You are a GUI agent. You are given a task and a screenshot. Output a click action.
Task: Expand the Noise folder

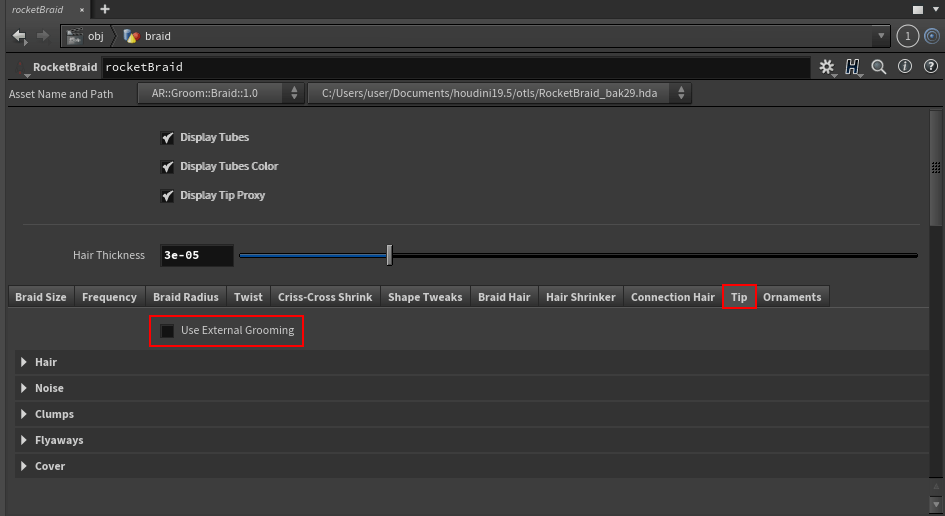(x=24, y=388)
